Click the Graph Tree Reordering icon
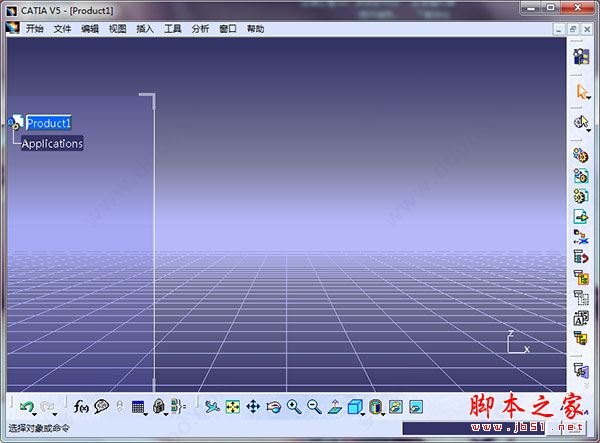 [581, 257]
